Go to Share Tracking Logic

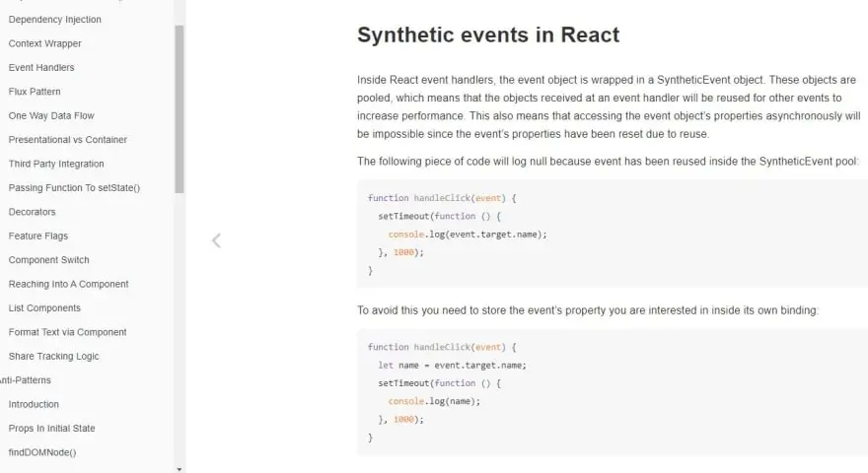pyautogui.click(x=53, y=357)
